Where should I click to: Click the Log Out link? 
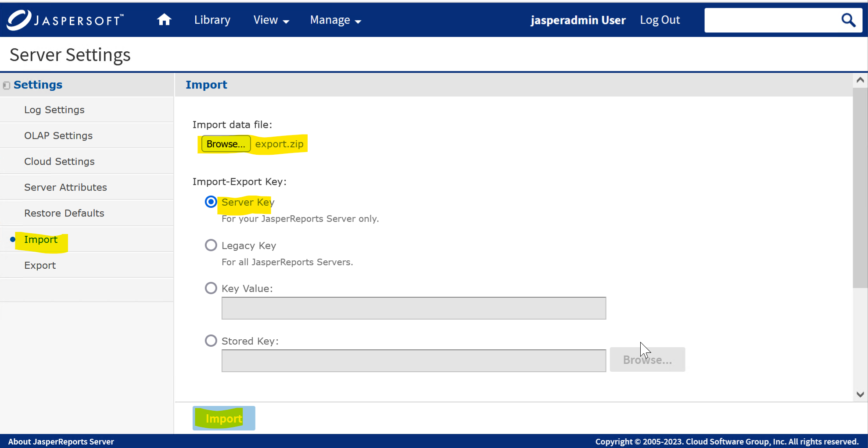[x=660, y=20]
